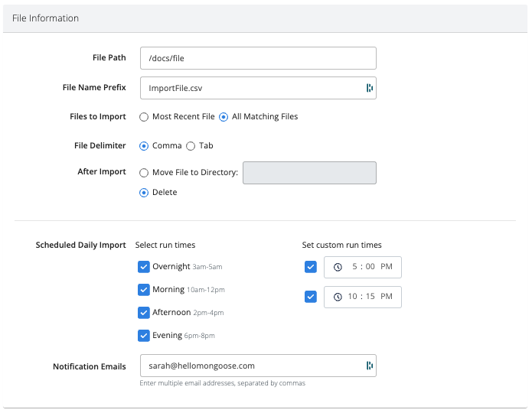Image resolution: width=532 pixels, height=413 pixels.
Task: Click clock icon in 5:00 PM time field
Action: point(338,267)
